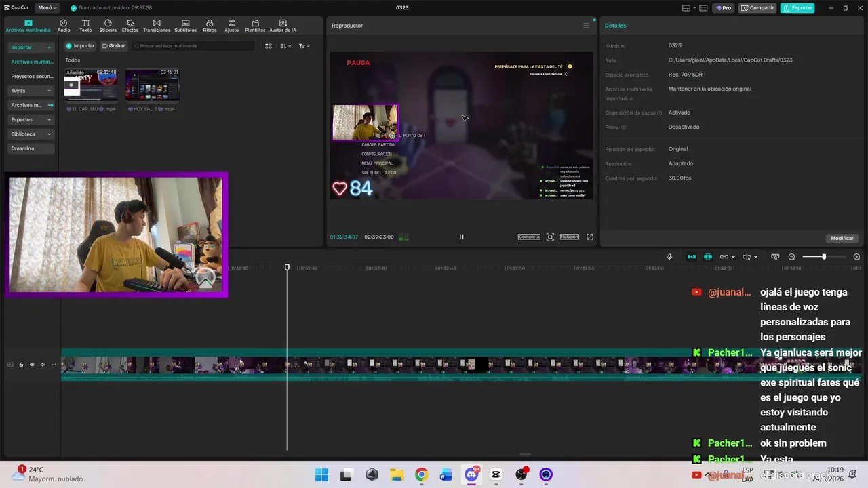Toggle track lock on the timeline track
Image resolution: width=868 pixels, height=488 pixels.
[x=21, y=365]
